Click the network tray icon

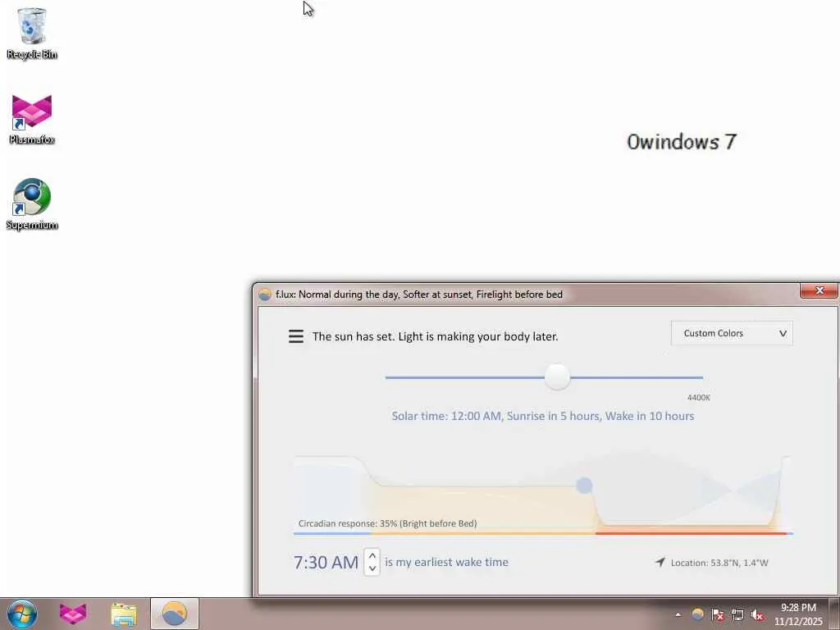(x=737, y=614)
